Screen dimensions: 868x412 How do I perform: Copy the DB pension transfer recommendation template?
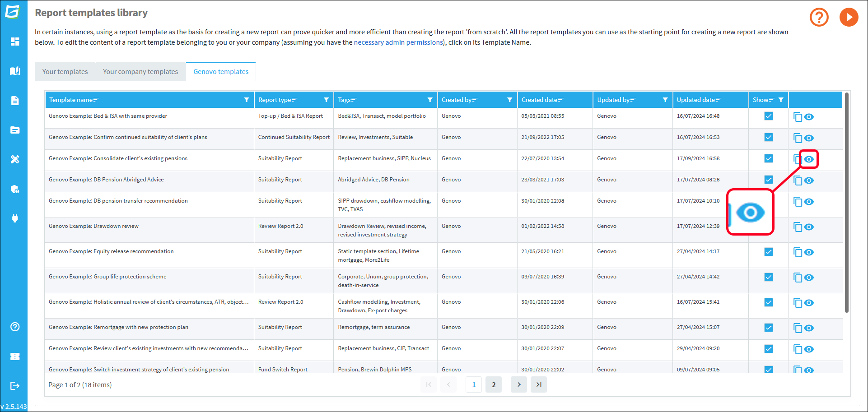798,202
